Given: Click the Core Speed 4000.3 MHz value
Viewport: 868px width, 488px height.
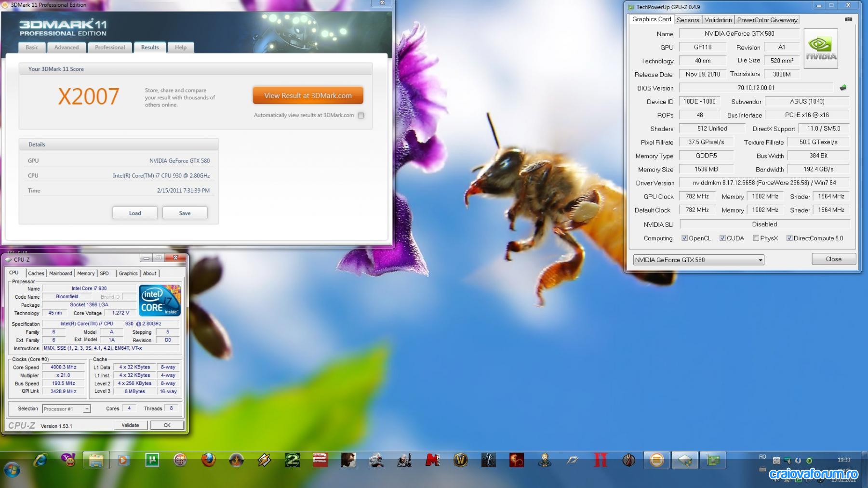Looking at the screenshot, I should click(64, 367).
